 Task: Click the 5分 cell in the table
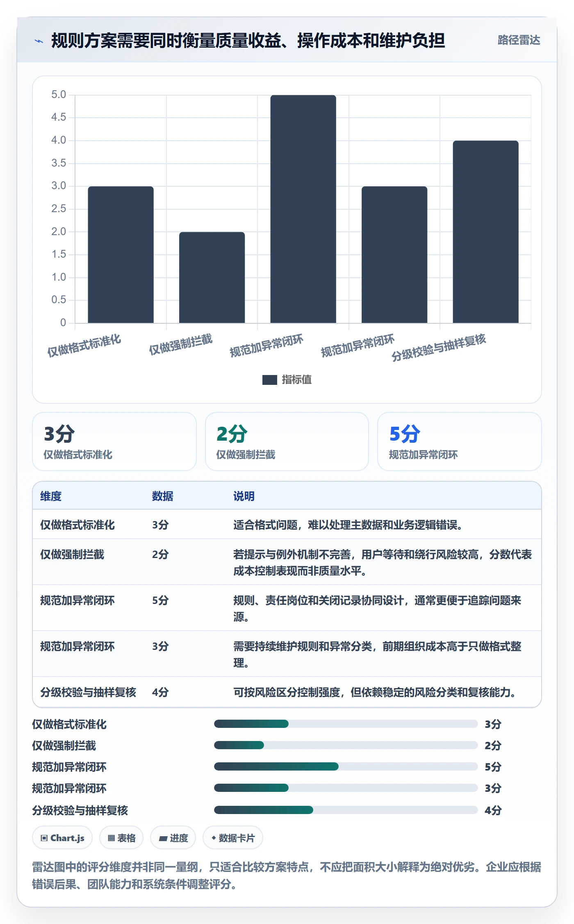[x=160, y=600]
